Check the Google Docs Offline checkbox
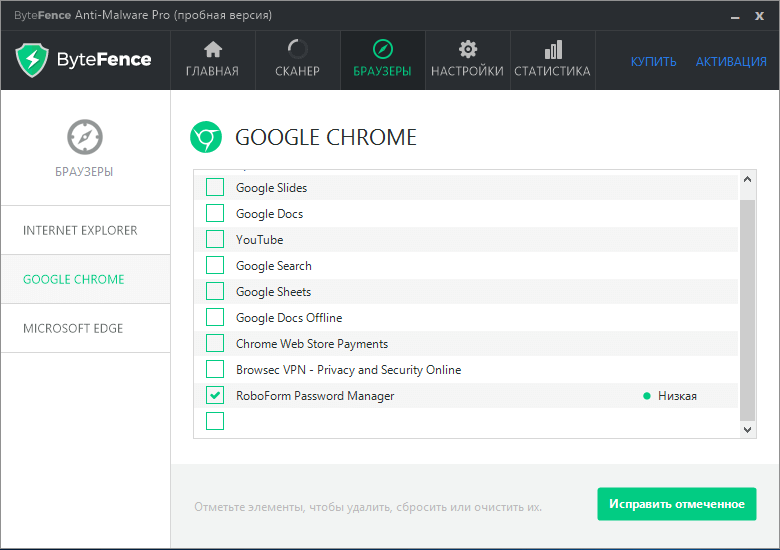780x550 pixels. [x=215, y=318]
